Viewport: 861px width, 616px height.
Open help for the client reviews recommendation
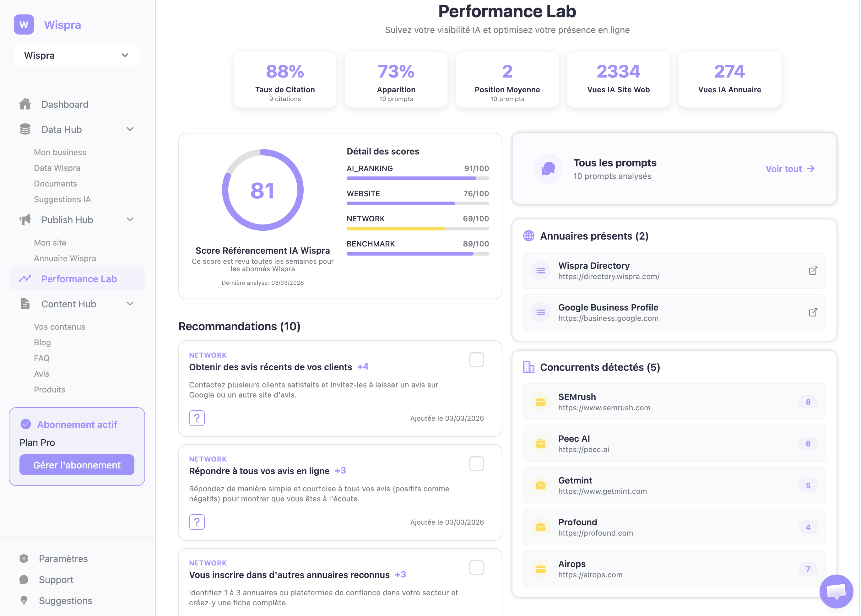coord(197,418)
